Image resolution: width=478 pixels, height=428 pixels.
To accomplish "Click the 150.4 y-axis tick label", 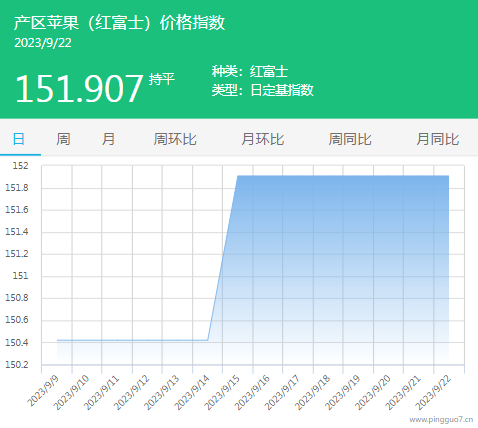I will (17, 343).
